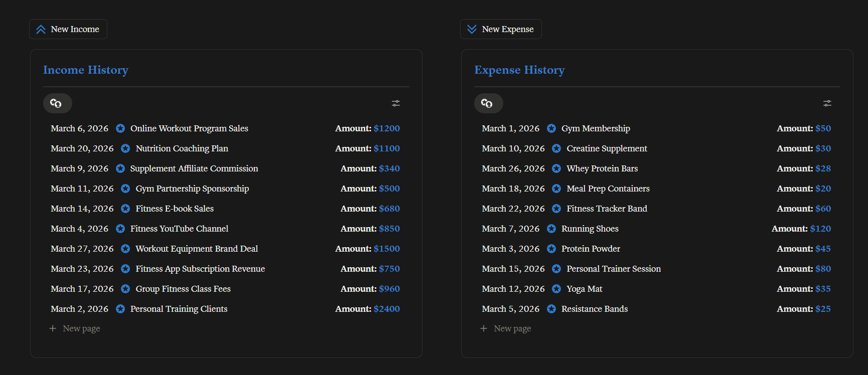Click the double-chevron-down icon beside New Expense
Screen dimensions: 868x375
click(x=472, y=29)
